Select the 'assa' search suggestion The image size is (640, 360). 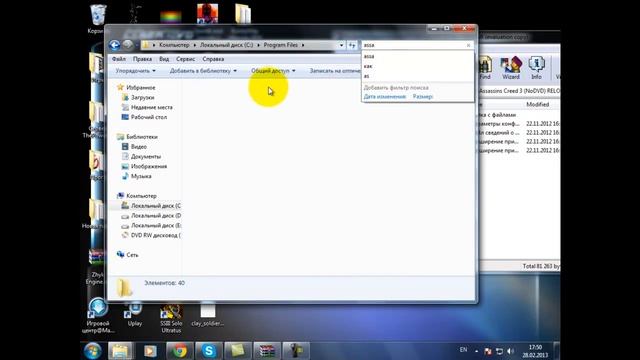click(x=418, y=56)
